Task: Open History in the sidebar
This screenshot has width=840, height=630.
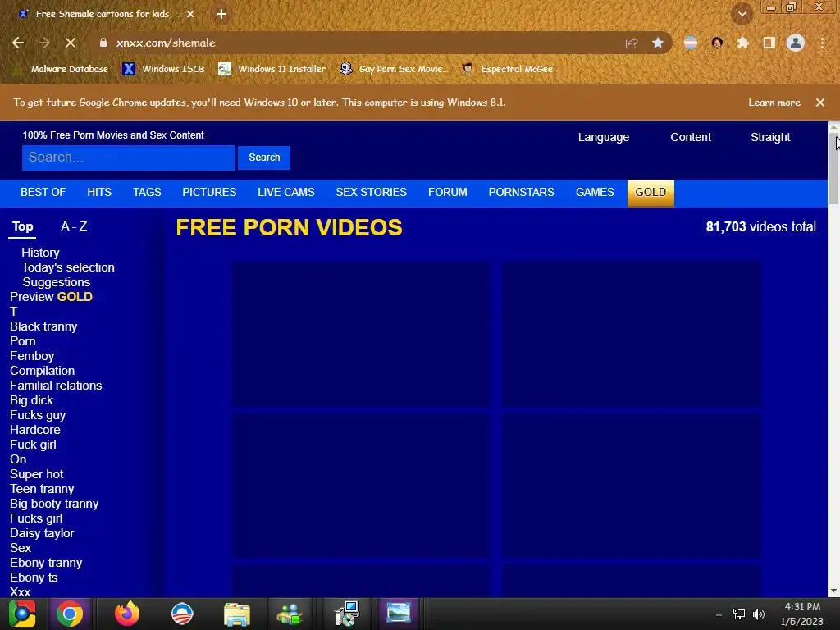Action: pyautogui.click(x=40, y=253)
